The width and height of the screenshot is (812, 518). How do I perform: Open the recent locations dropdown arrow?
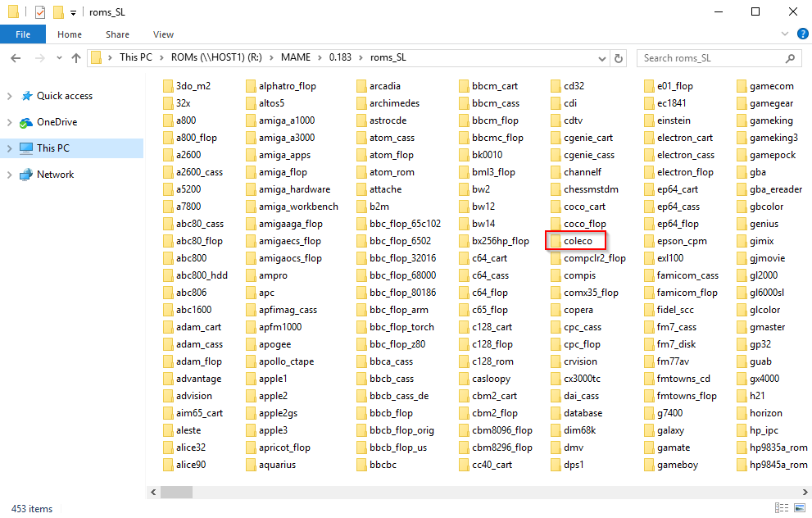click(59, 58)
